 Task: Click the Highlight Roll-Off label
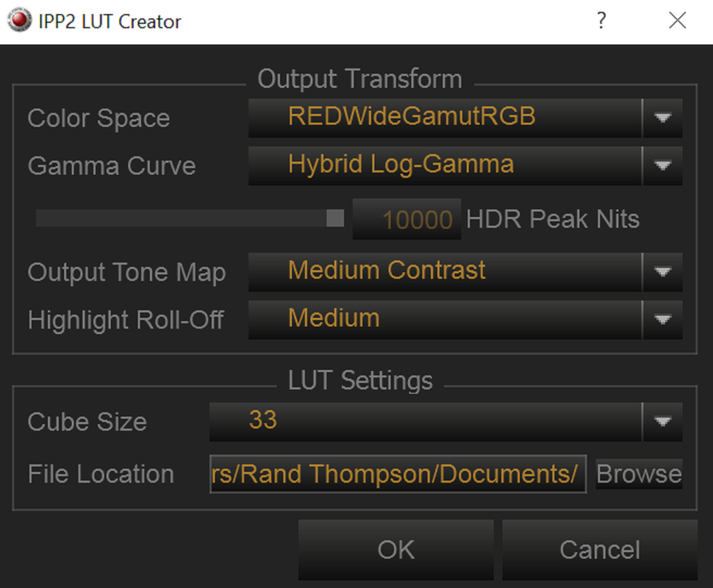(126, 320)
